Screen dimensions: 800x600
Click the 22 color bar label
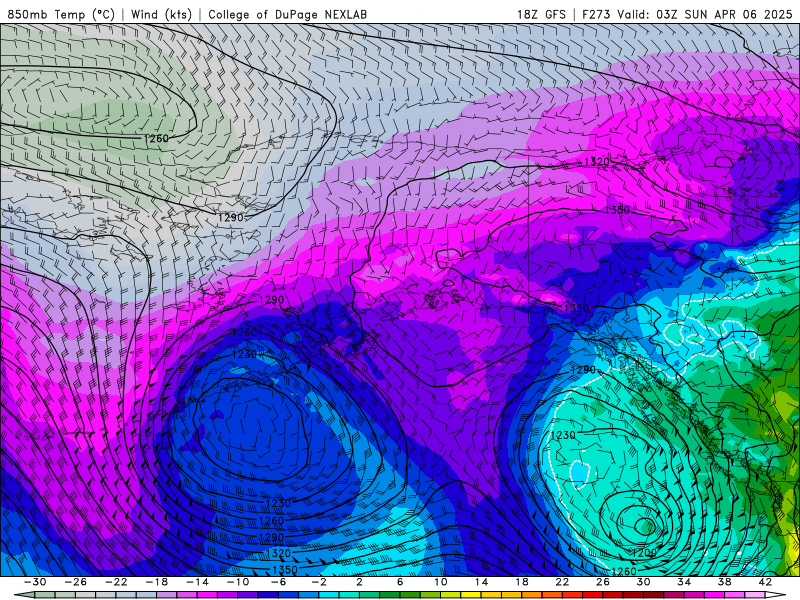pyautogui.click(x=562, y=582)
